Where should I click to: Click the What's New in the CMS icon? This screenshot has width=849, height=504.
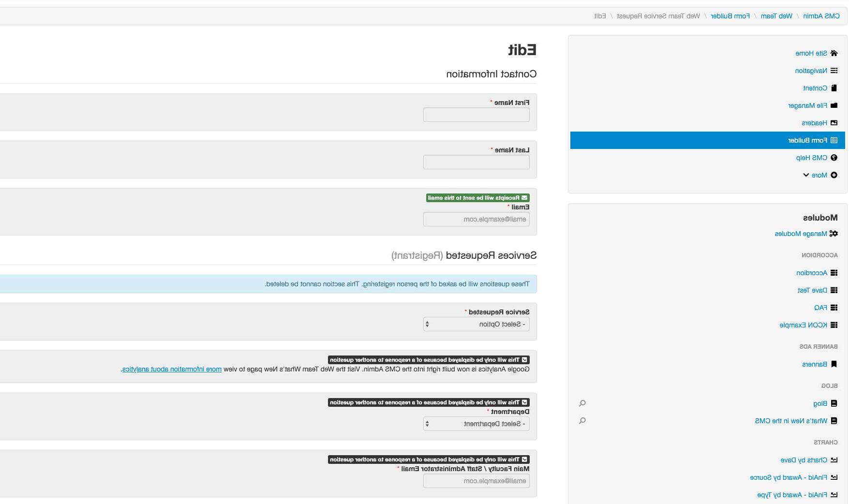tap(834, 421)
